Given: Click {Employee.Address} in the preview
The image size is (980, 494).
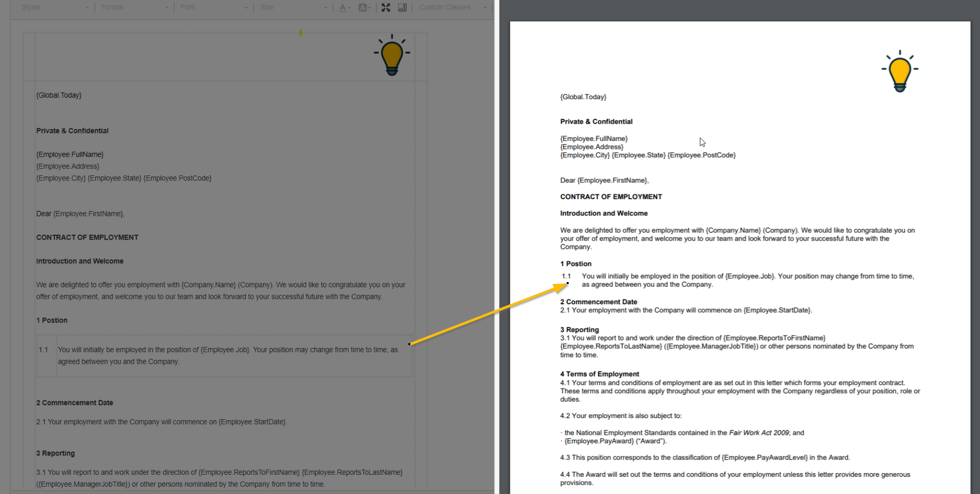Looking at the screenshot, I should click(592, 147).
